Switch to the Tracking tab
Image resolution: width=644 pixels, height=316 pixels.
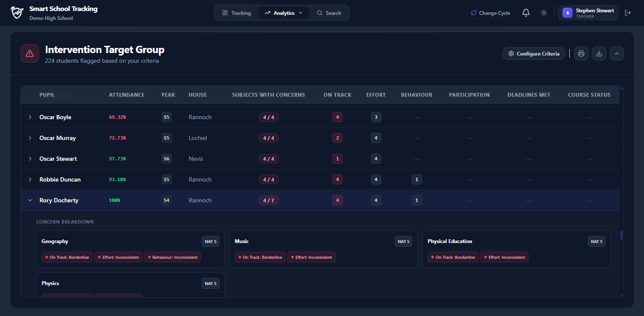(x=236, y=13)
